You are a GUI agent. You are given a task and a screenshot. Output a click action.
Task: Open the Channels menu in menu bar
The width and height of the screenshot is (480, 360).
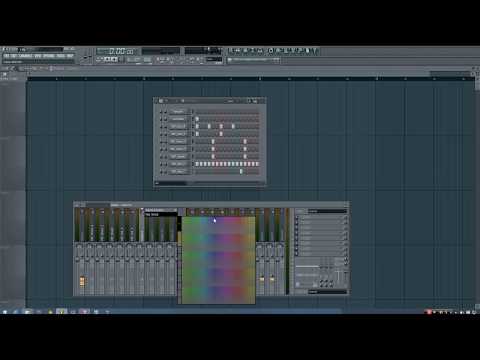[25, 56]
